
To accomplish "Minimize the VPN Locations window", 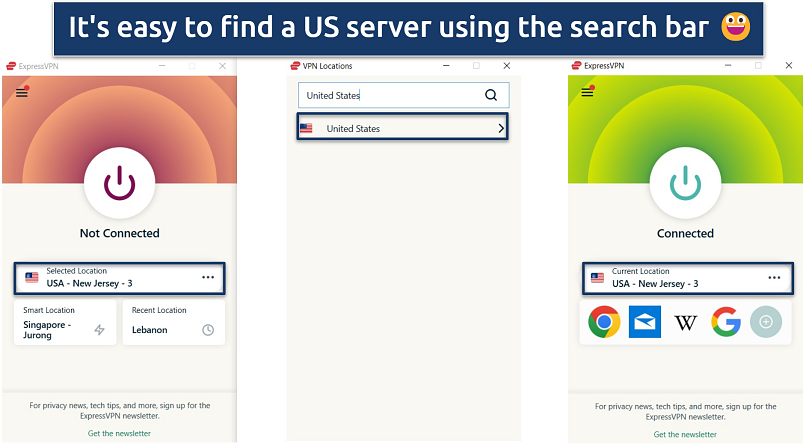I will tap(446, 66).
